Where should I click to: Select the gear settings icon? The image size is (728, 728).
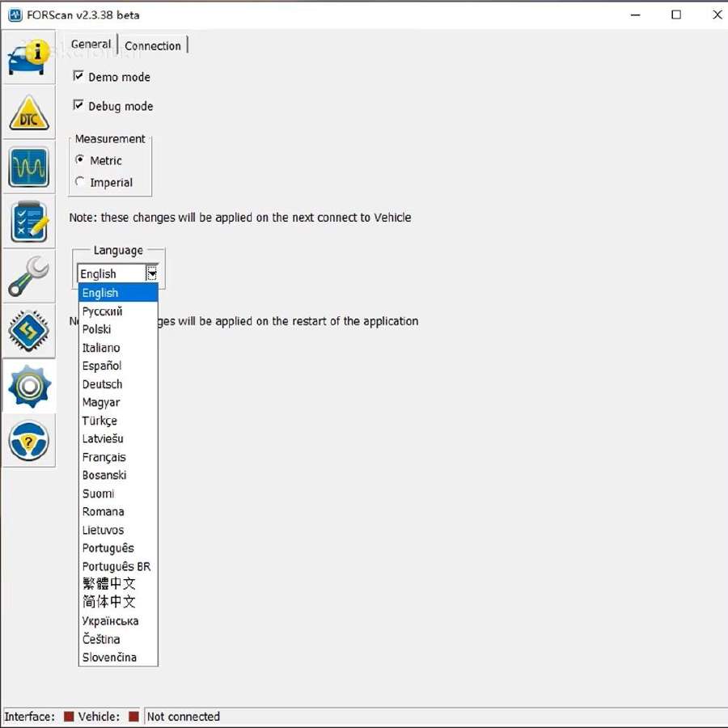tap(29, 386)
